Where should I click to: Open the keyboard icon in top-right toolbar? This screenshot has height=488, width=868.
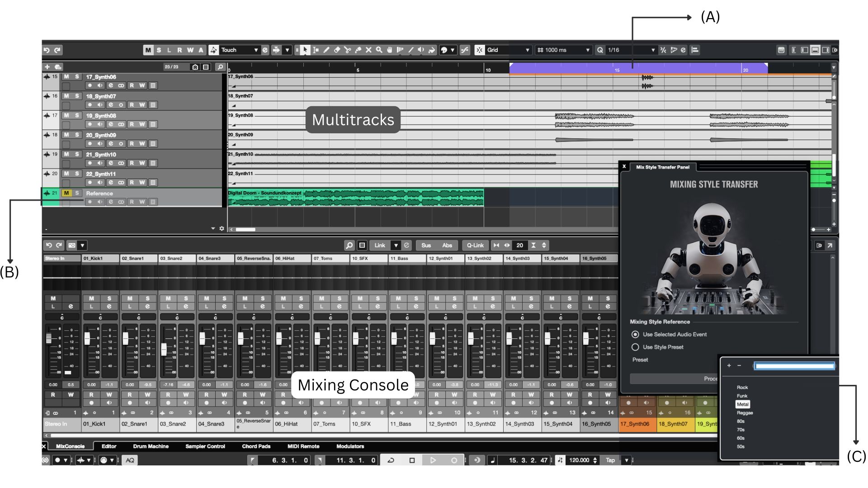[781, 50]
